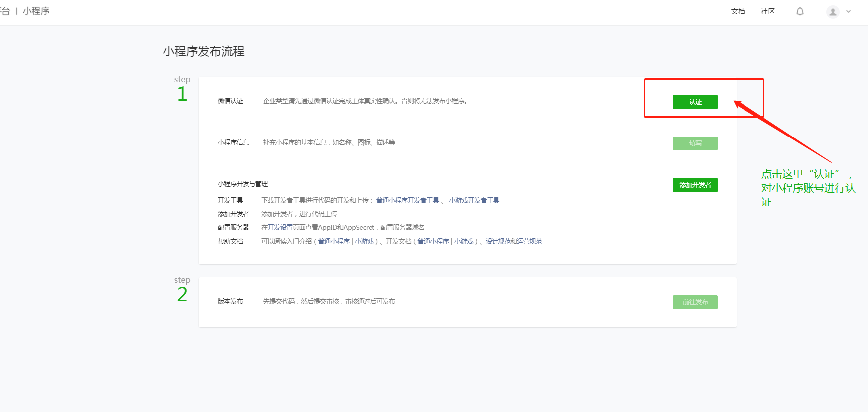The height and width of the screenshot is (412, 868).
Task: Click the 版本发布 label
Action: tap(230, 301)
